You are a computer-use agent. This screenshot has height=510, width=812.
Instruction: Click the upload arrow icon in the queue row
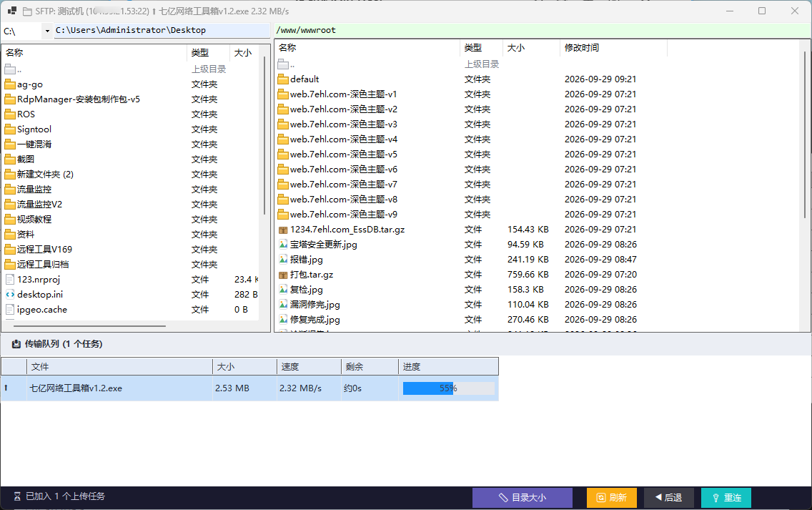pyautogui.click(x=6, y=388)
